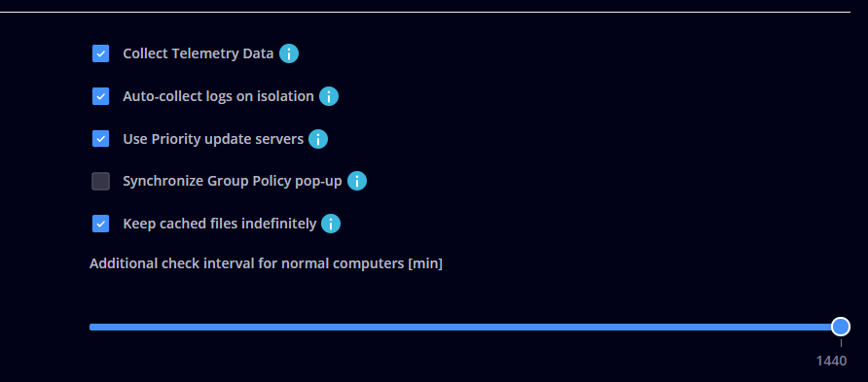
Task: Open info tooltip for Collect Telemetry Data
Action: coord(288,53)
